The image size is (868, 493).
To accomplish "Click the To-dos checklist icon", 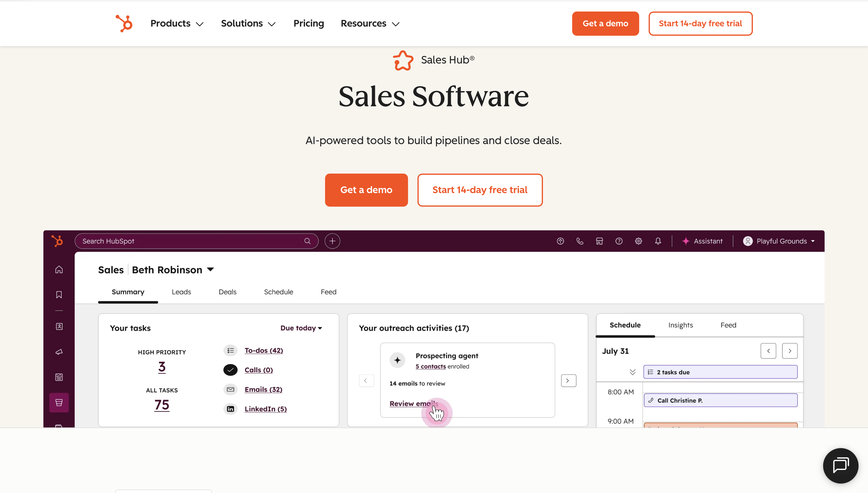I will [231, 350].
